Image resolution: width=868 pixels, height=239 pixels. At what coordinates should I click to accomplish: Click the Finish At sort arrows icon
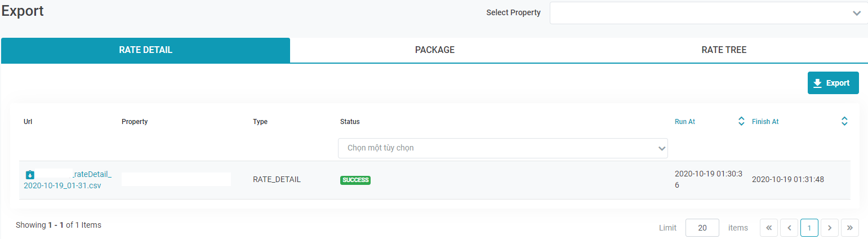844,121
